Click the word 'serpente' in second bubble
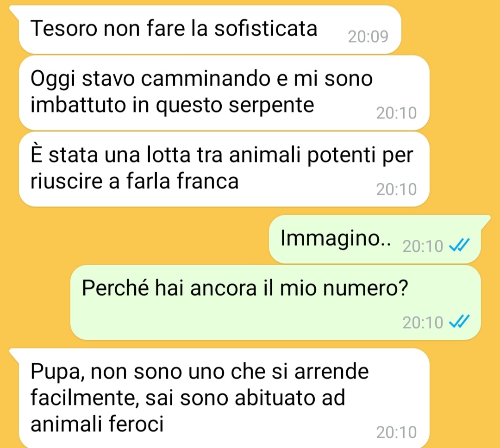Viewport: 500px width, 448px height. [271, 106]
